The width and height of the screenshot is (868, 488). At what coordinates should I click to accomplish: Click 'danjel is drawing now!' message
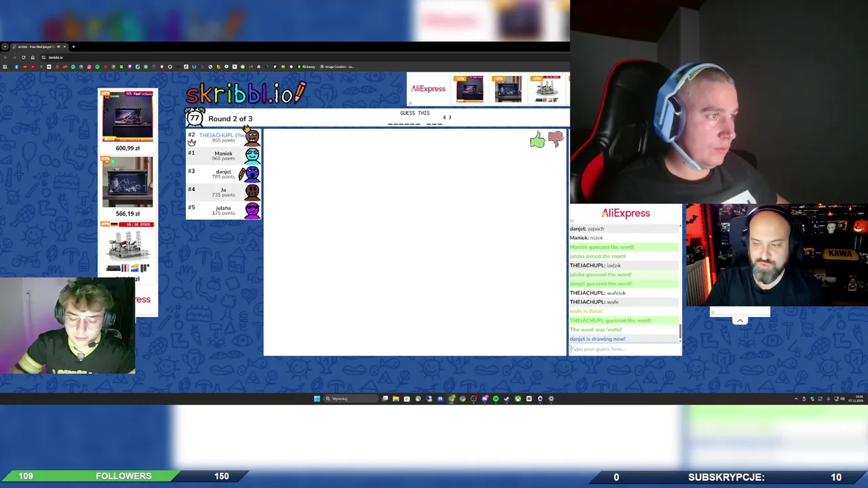click(597, 339)
